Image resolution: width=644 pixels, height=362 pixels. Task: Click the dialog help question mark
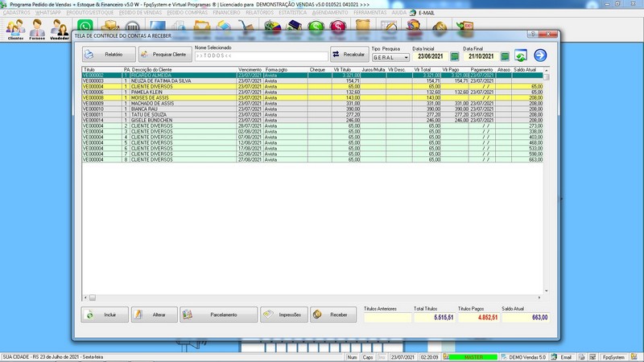tap(533, 34)
